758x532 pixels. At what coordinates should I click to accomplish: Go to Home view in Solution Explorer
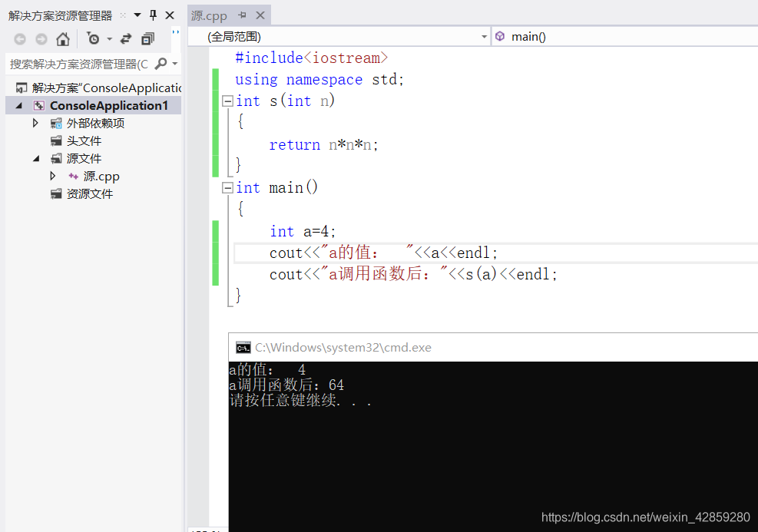pyautogui.click(x=63, y=38)
